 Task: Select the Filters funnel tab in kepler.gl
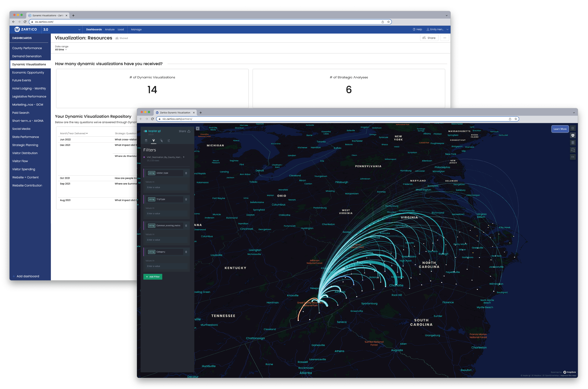click(154, 141)
